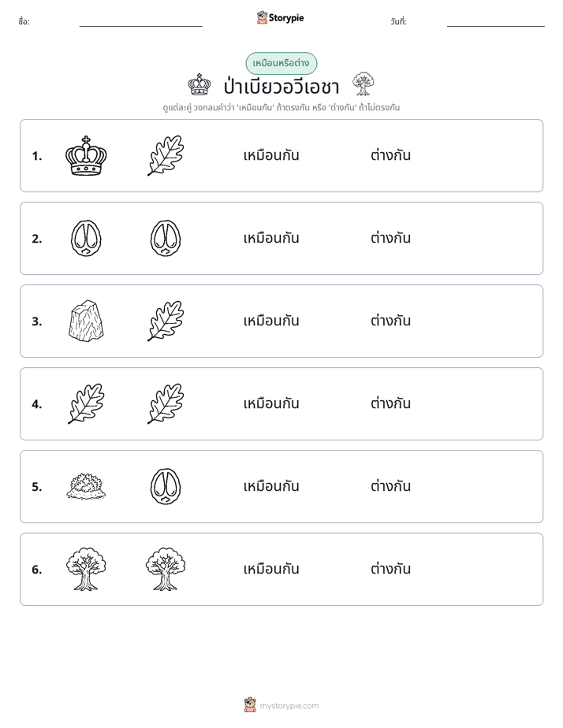Click the crown icon beside the title
The height and width of the screenshot is (728, 563).
pyautogui.click(x=199, y=84)
